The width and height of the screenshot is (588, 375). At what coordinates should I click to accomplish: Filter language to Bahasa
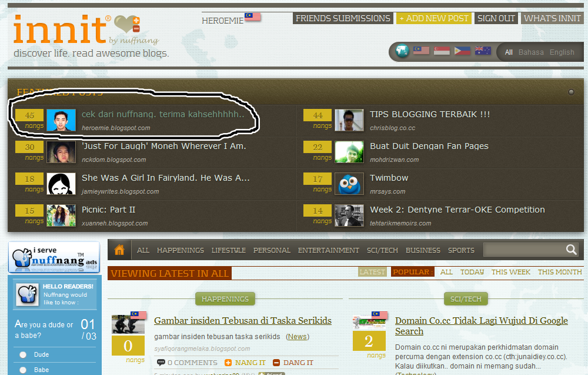point(531,52)
